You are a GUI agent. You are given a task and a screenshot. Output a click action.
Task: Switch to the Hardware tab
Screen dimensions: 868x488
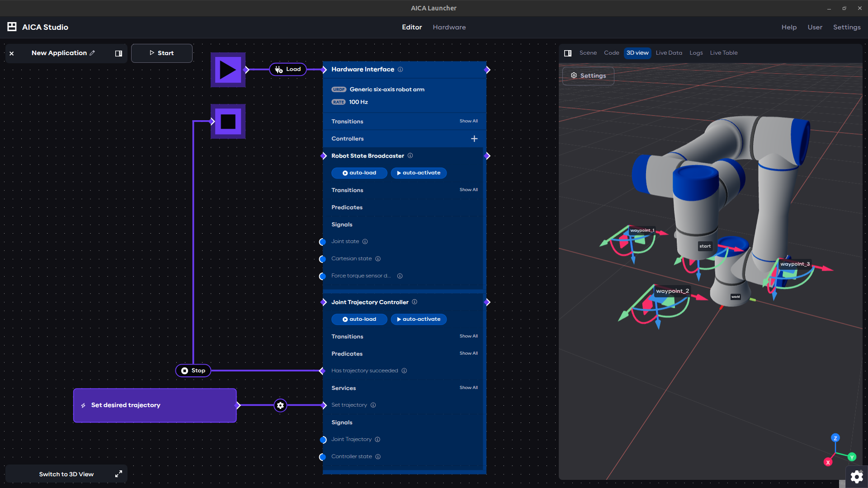pos(449,27)
